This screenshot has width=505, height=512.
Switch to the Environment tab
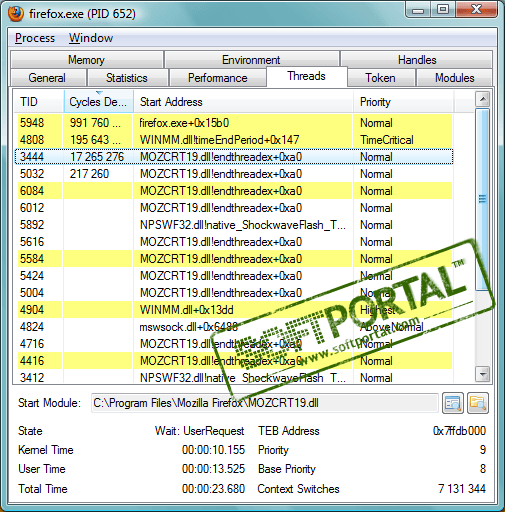tap(251, 60)
